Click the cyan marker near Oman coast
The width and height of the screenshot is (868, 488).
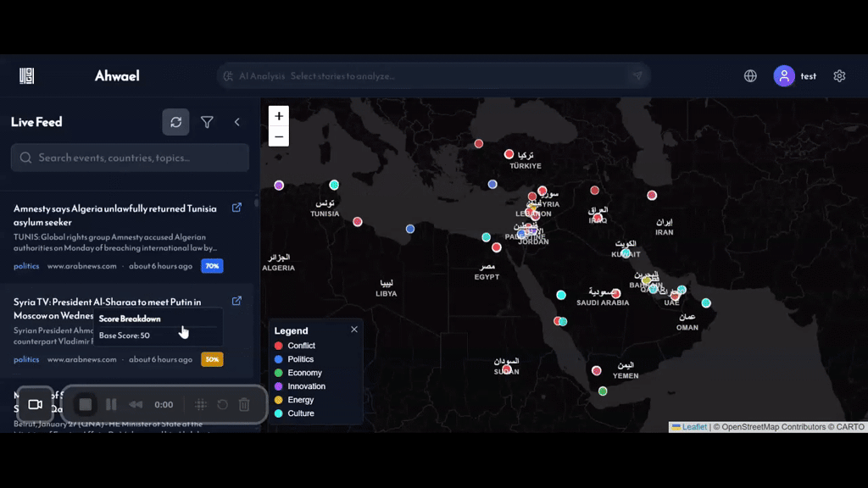pyautogui.click(x=706, y=302)
